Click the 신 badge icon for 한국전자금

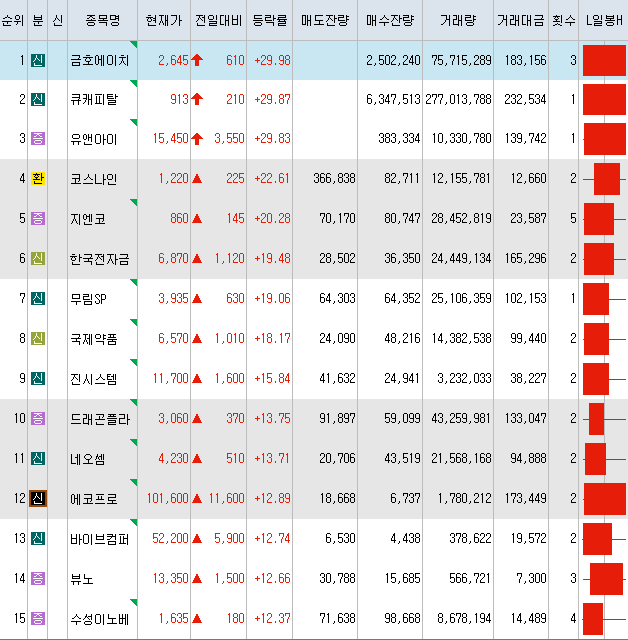pyautogui.click(x=38, y=258)
